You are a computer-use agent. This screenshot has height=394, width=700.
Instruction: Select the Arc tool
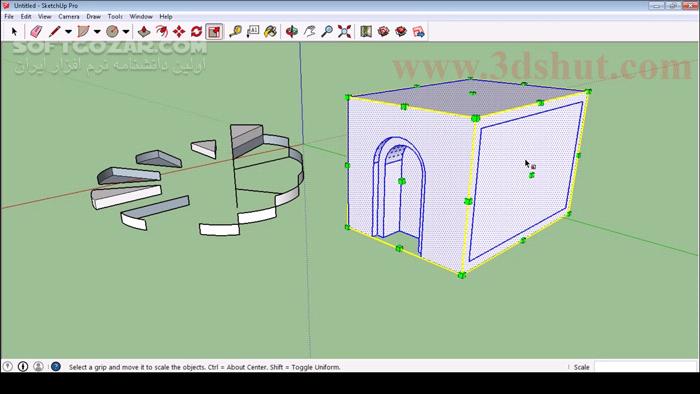coord(83,32)
